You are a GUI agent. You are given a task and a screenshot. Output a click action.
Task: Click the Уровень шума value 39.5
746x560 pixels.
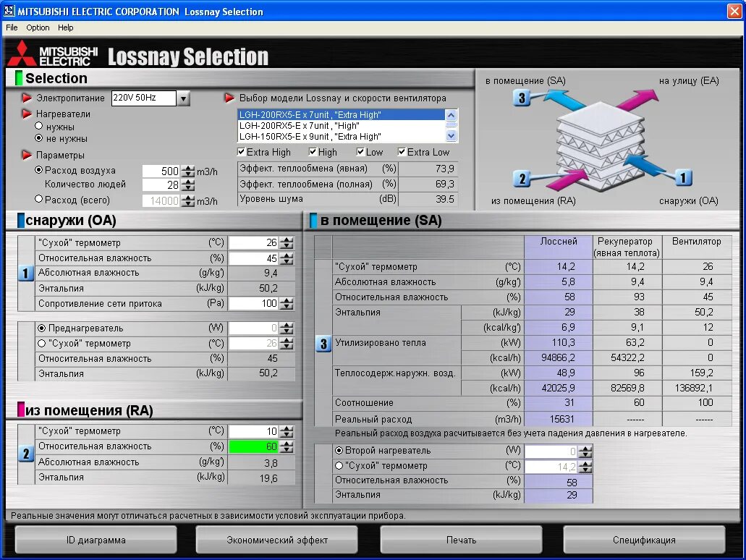tap(445, 199)
